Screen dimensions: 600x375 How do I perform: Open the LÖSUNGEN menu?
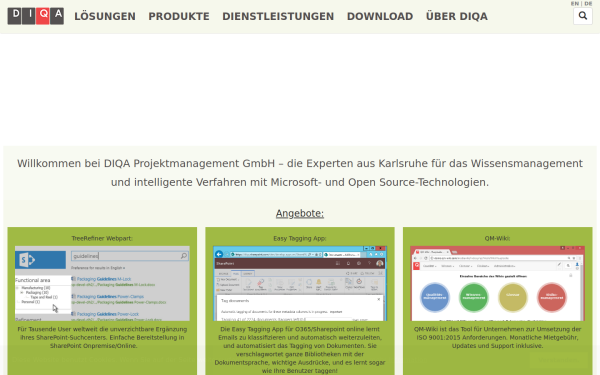click(105, 16)
